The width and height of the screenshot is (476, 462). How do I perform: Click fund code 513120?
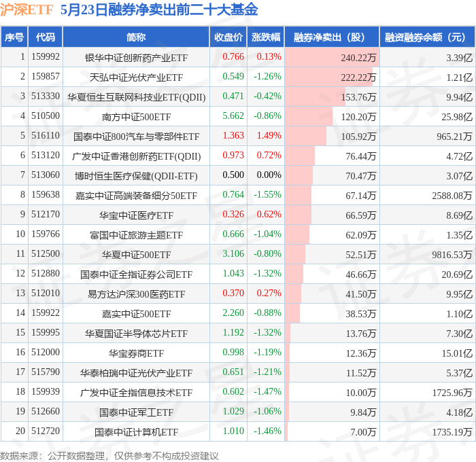pyautogui.click(x=46, y=156)
